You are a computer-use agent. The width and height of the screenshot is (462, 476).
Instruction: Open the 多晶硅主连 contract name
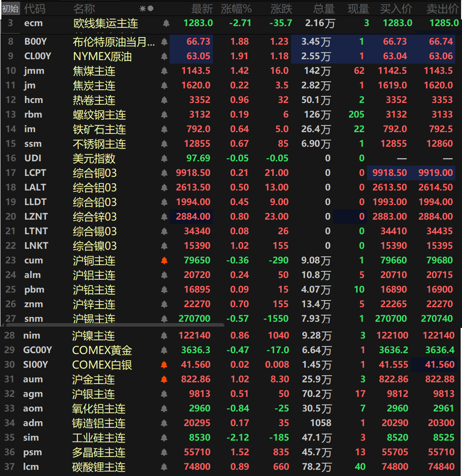pyautogui.click(x=99, y=453)
